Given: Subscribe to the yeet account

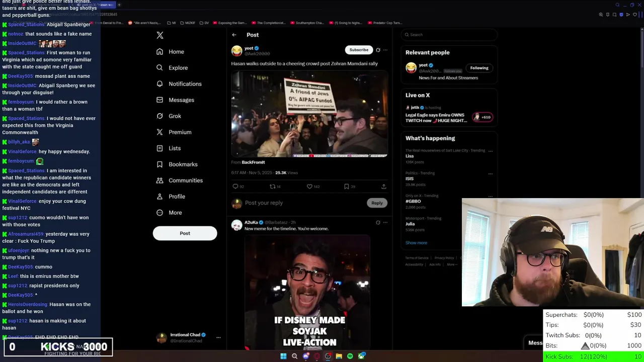Looking at the screenshot, I should (x=359, y=50).
